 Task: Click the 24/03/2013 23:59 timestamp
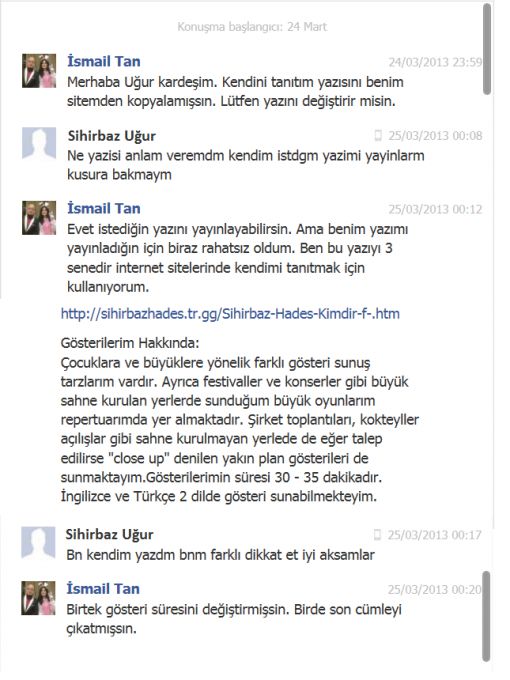tap(435, 62)
